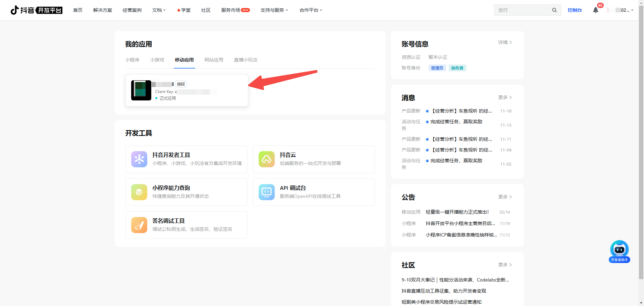Screen dimensions: 644x306
Task: Go to 首页 in navigation
Action: click(78, 10)
